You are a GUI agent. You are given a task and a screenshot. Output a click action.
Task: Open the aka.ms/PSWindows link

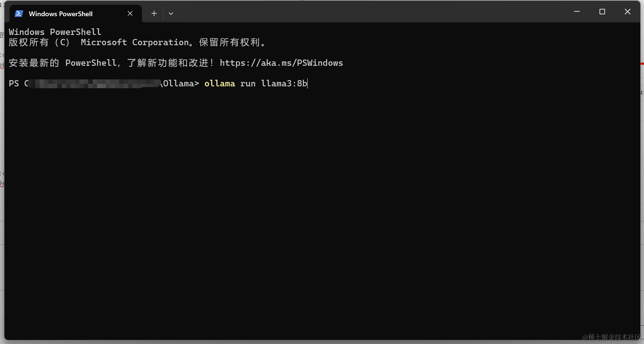[x=281, y=63]
